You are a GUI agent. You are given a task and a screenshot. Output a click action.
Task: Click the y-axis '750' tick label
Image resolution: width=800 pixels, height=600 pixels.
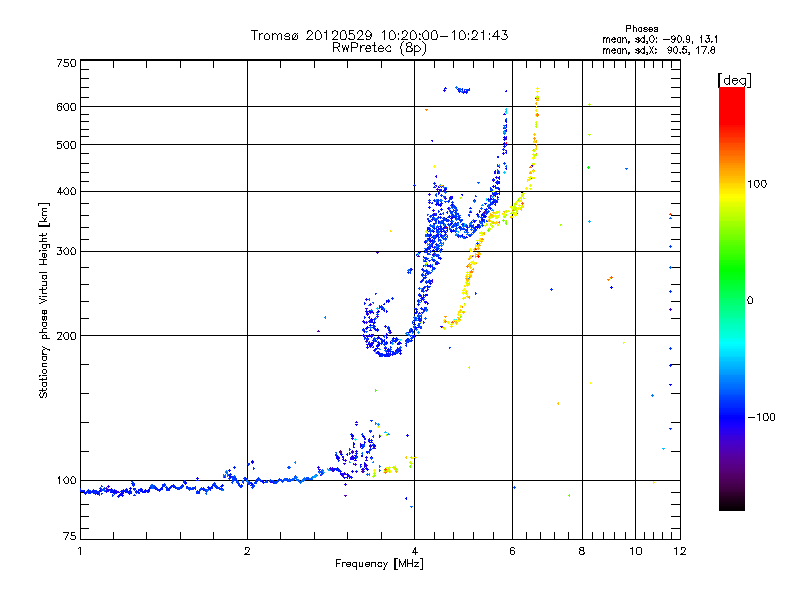(66, 63)
